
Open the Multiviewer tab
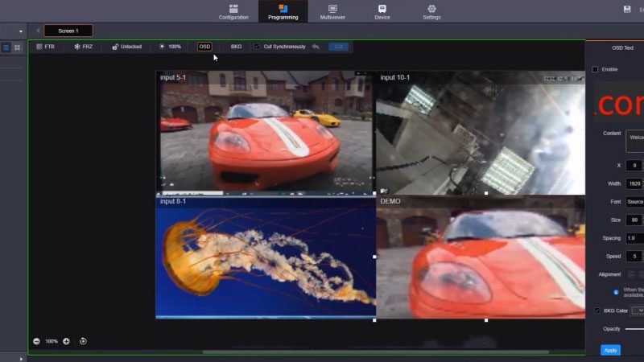tap(332, 11)
